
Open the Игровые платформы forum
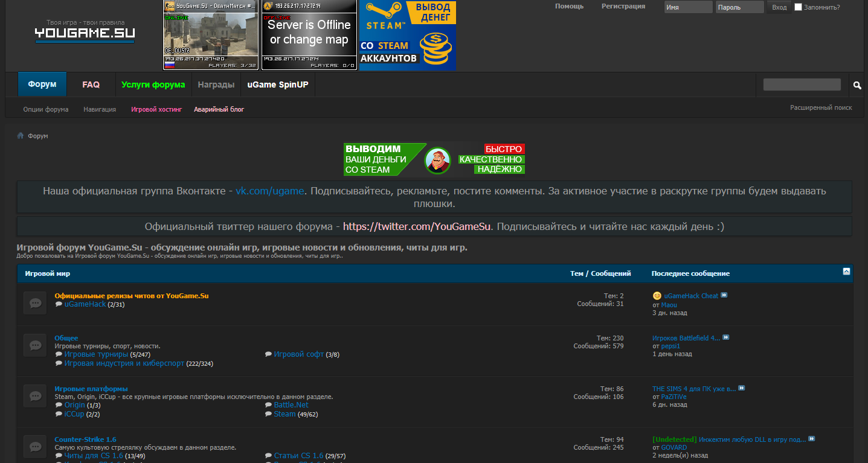(91, 389)
